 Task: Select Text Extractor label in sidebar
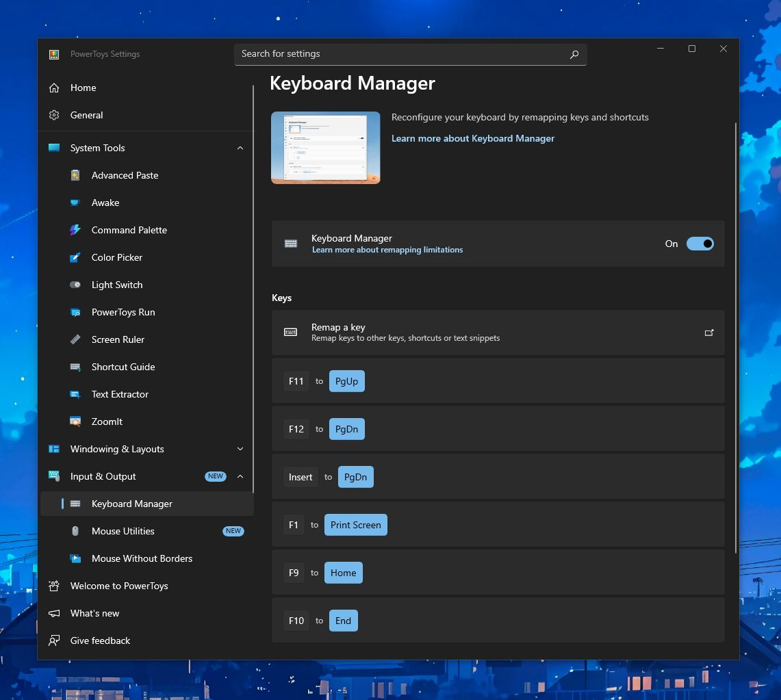click(120, 394)
